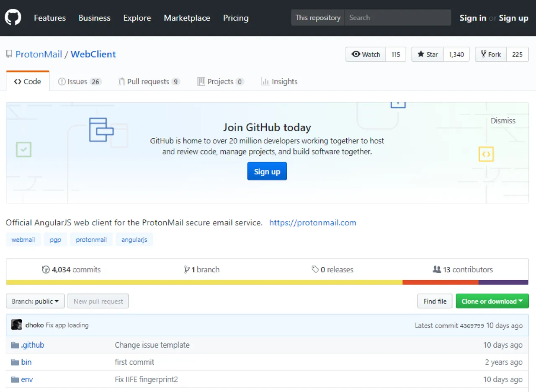The image size is (536, 392).
Task: Click the yellow language bar segment
Action: (x=204, y=282)
